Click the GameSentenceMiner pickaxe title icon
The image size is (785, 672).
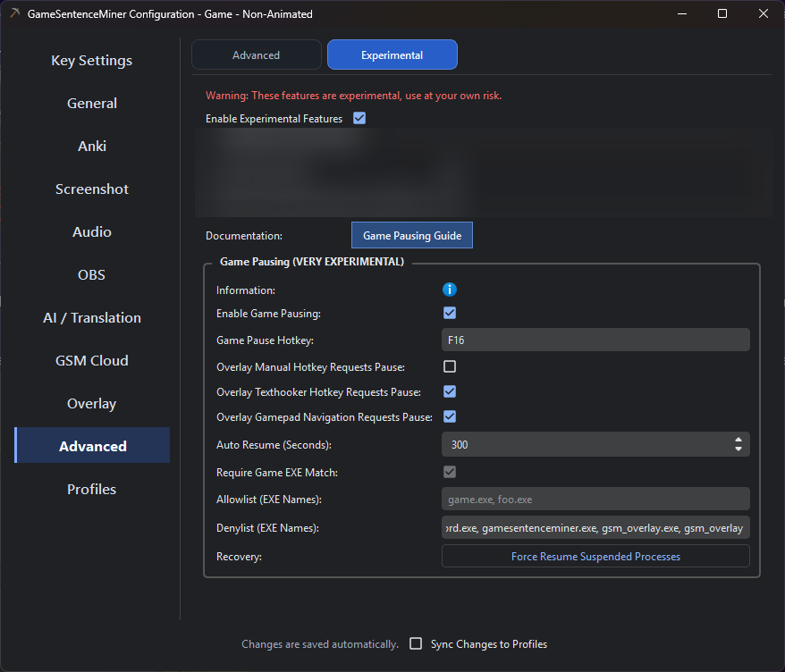[x=14, y=13]
